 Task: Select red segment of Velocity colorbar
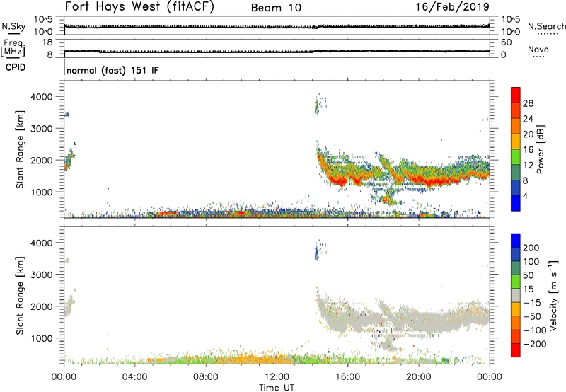[x=516, y=350]
